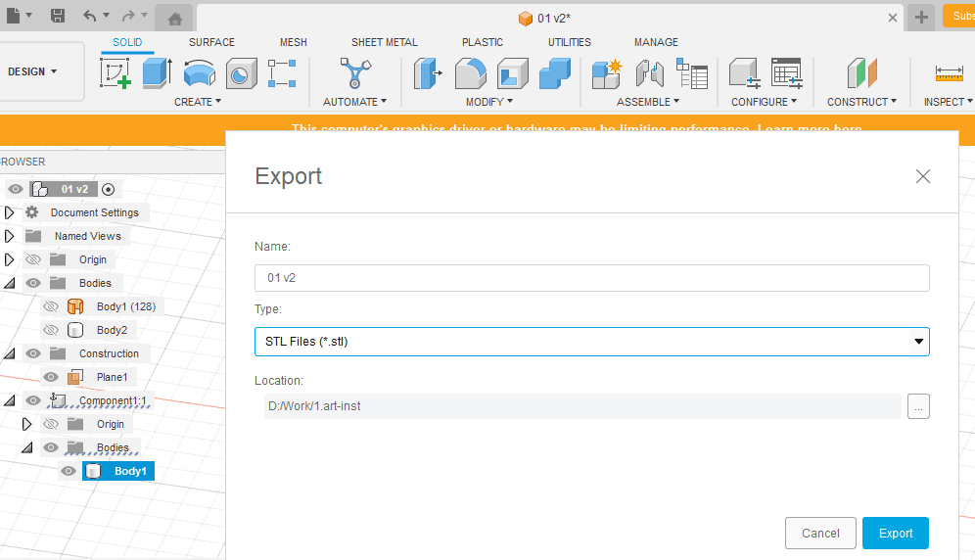Click the Automate tool icon
Image resolution: width=975 pixels, height=560 pixels.
click(354, 73)
